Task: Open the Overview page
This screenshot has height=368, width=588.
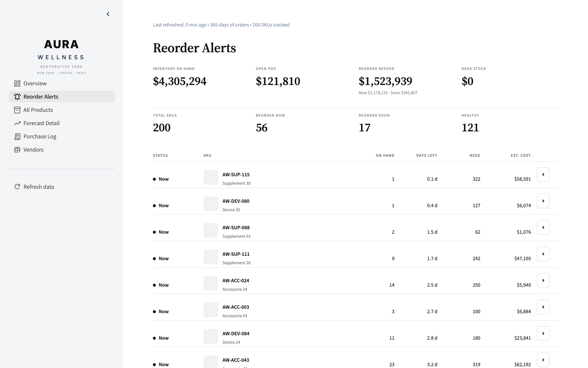Action: [x=62, y=84]
